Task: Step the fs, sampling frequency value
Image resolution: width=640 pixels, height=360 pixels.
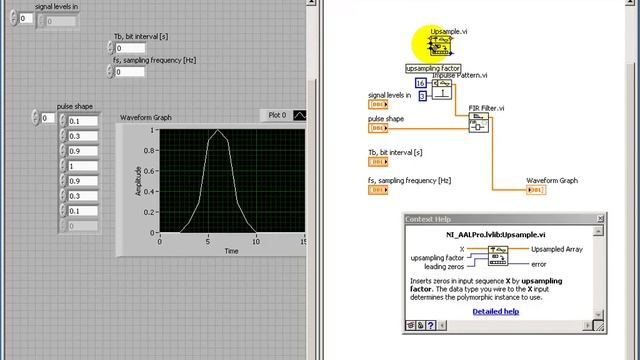Action: coord(110,71)
